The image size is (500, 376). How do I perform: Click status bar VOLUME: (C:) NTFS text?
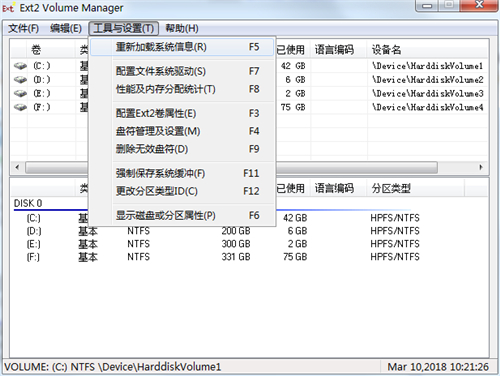112,367
